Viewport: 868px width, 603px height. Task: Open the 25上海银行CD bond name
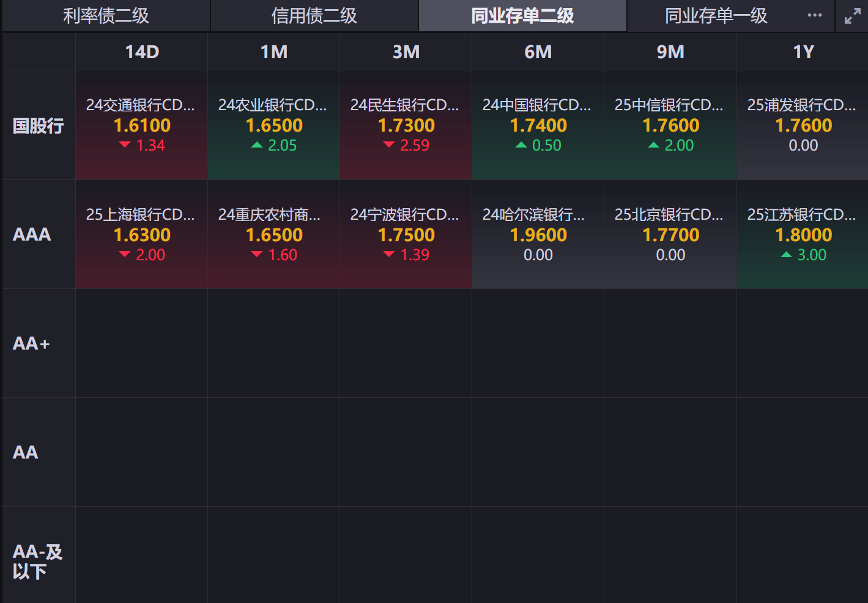click(x=141, y=215)
